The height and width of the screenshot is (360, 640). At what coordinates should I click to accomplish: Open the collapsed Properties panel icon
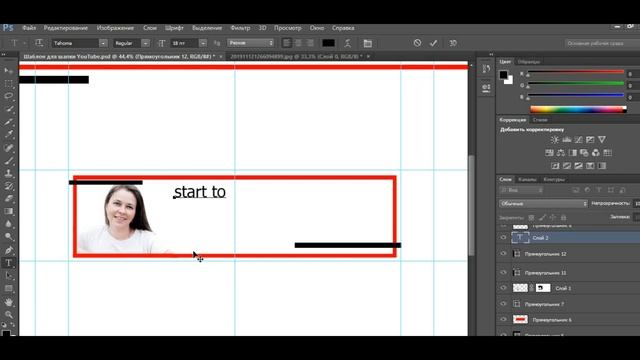coord(486,88)
